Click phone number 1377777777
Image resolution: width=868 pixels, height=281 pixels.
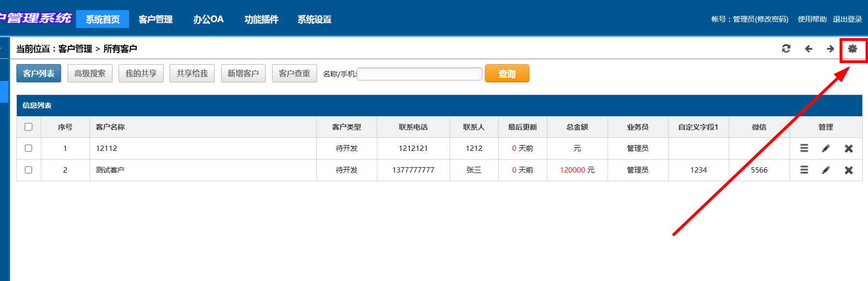(x=413, y=170)
